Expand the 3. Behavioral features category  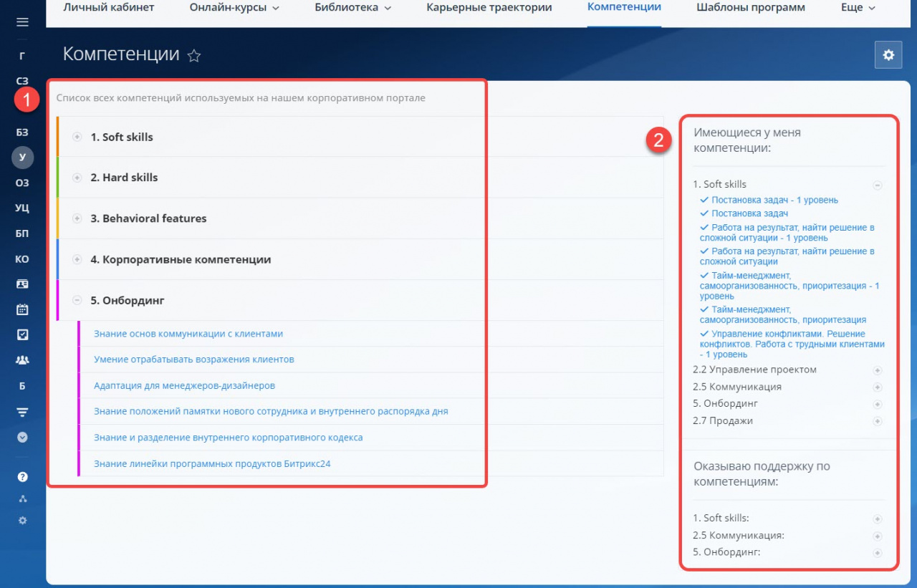(77, 218)
